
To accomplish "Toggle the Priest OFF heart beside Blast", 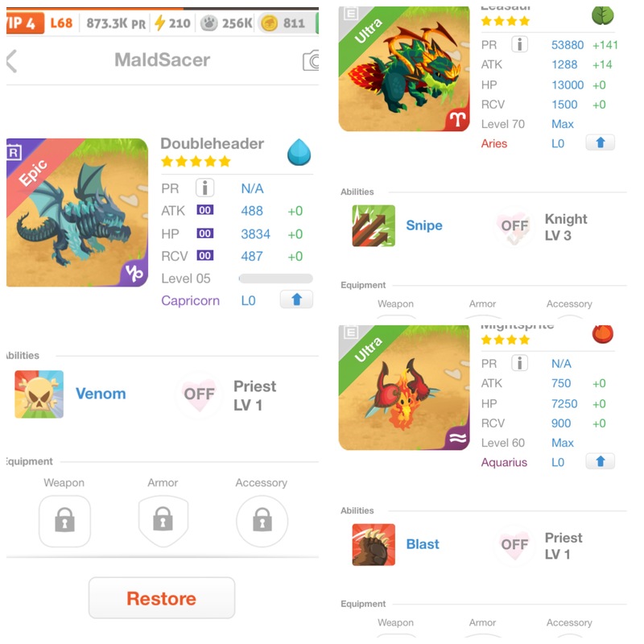I will (514, 545).
